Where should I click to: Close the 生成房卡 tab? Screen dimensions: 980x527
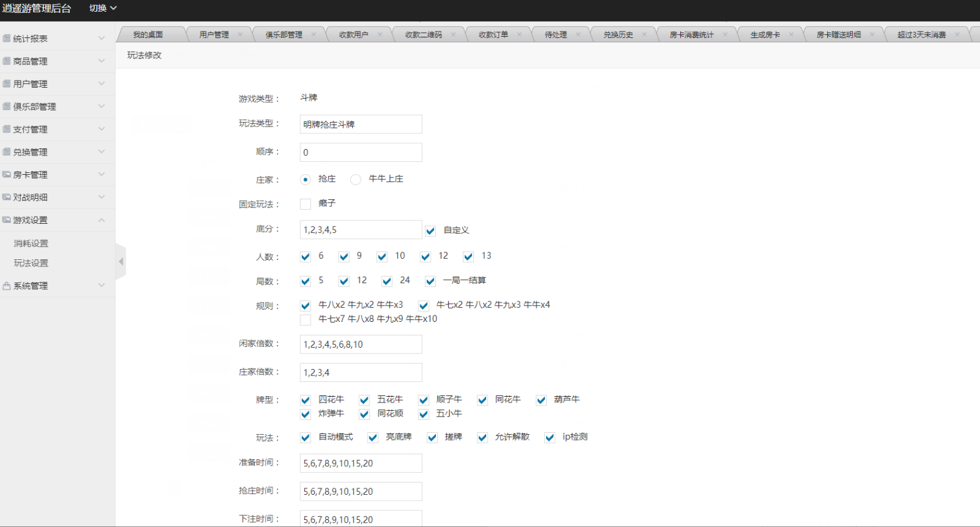point(791,35)
